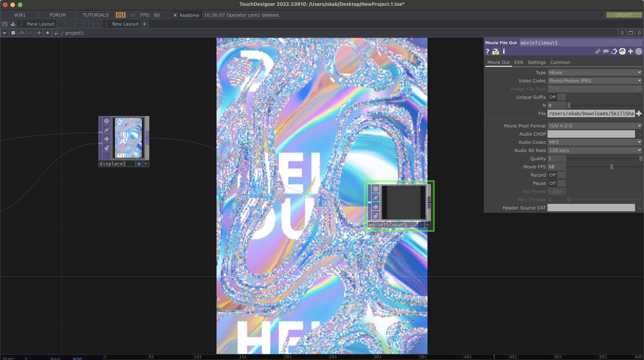Click the copy parameters clipboard icon
Screen dimensions: 644x360
coord(614,51)
